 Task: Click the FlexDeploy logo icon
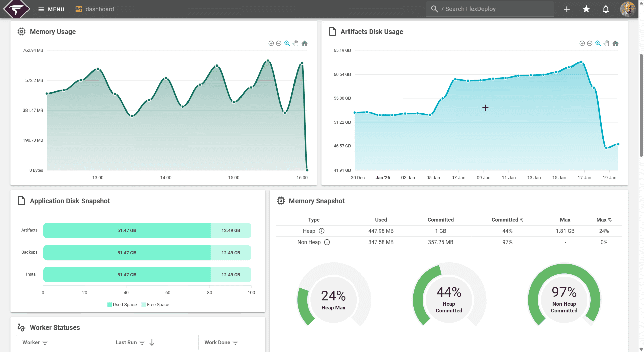pyautogui.click(x=16, y=9)
